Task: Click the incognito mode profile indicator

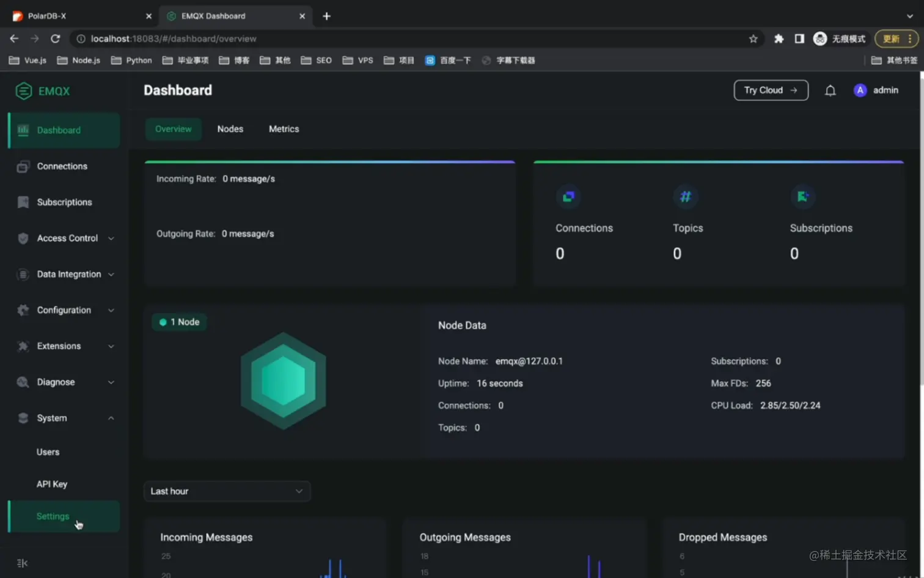Action: (840, 39)
